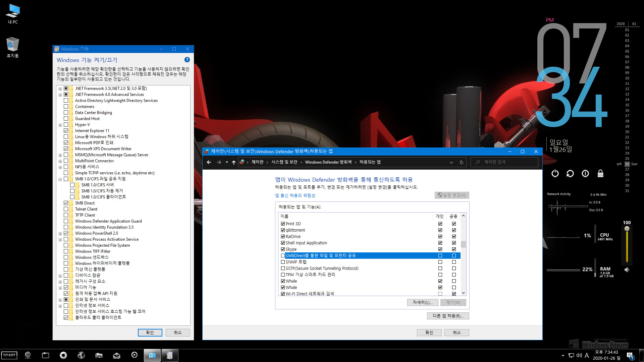644x362 pixels.
Task: Click 다른 앱 허용 button
Action: click(448, 316)
